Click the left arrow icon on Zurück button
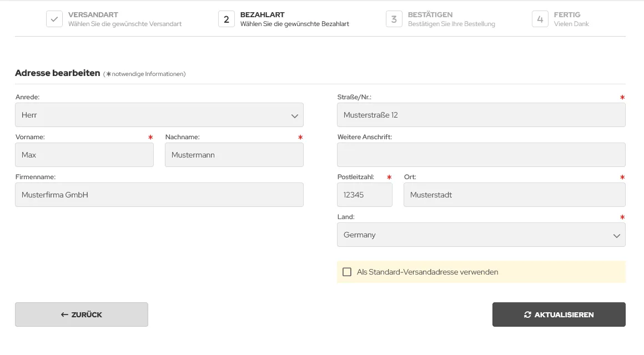The height and width of the screenshot is (355, 644). click(x=64, y=315)
